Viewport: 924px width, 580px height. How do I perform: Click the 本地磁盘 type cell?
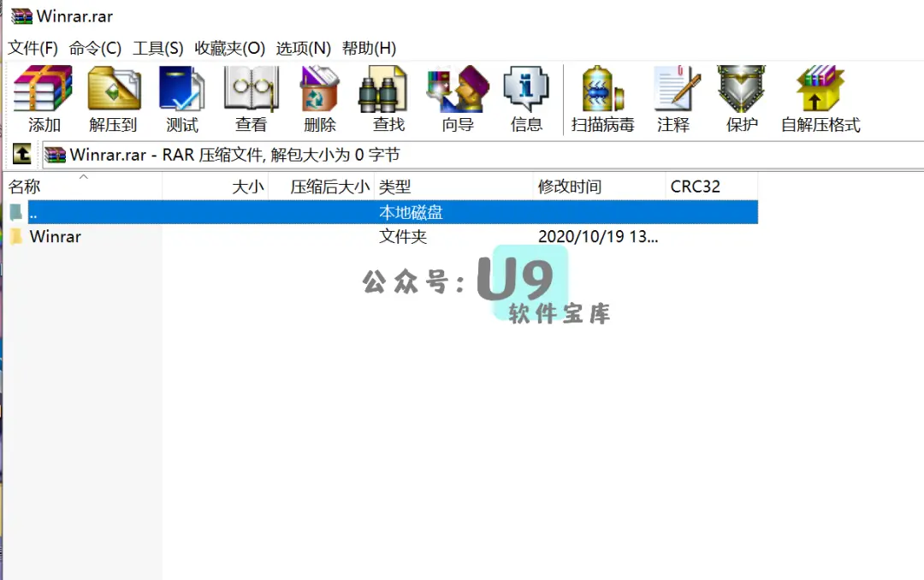411,212
